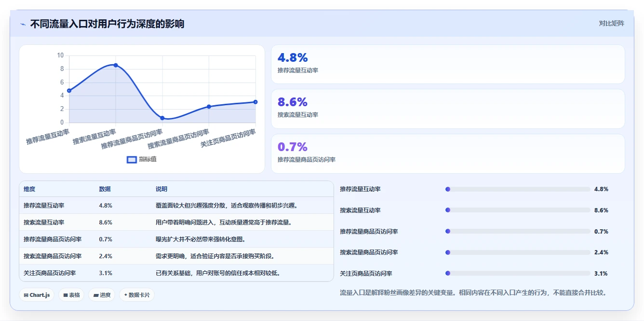Click the progress bar for 推荐流量互动率
Viewport: 644px width, 321px height.
(518, 189)
